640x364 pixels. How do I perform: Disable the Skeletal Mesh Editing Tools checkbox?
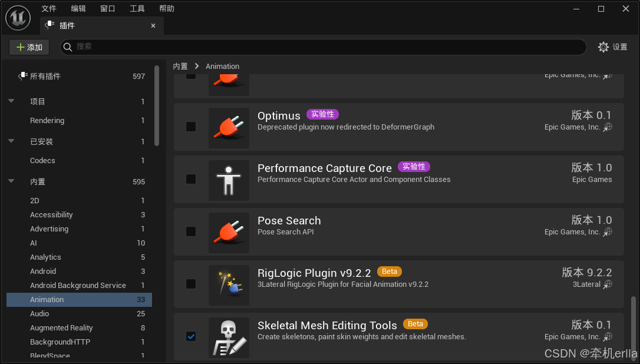coord(190,336)
